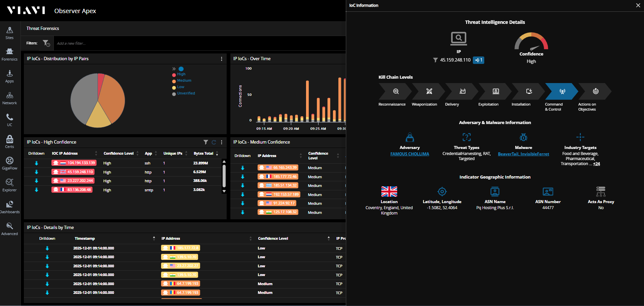
Task: Open Dashboards from the sidebar
Action: pyautogui.click(x=9, y=207)
